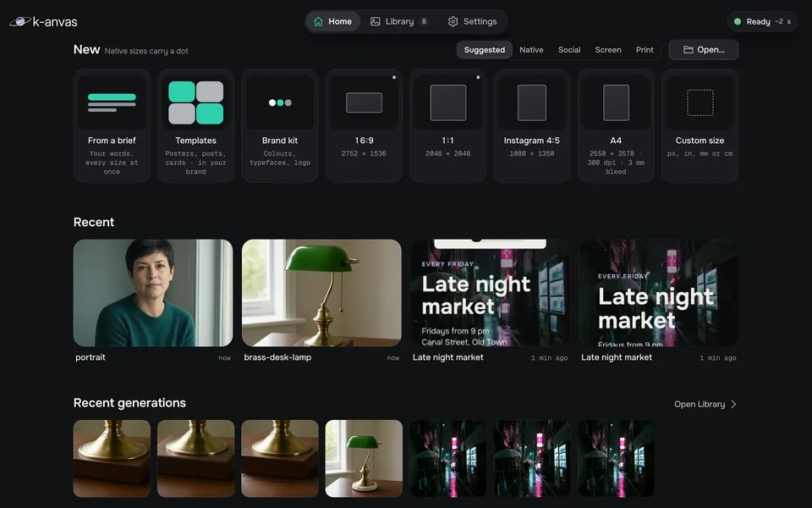Viewport: 812px width, 508px height.
Task: Click the Library picture icon
Action: (376, 22)
